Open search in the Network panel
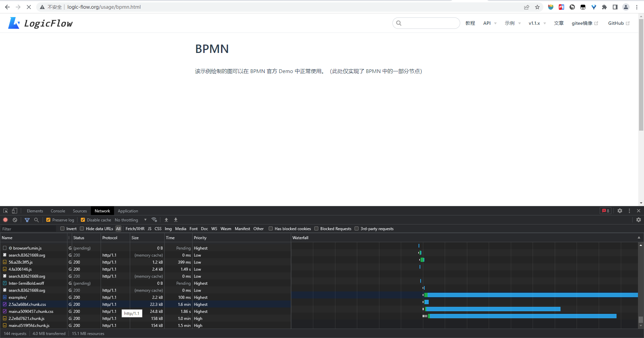The width and height of the screenshot is (644, 338). coord(36,220)
